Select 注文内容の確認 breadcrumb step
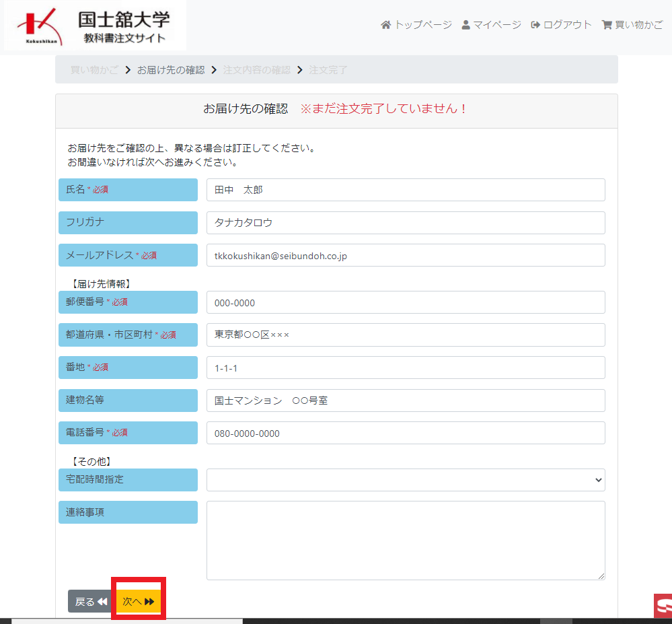This screenshot has height=624, width=672. tap(257, 70)
